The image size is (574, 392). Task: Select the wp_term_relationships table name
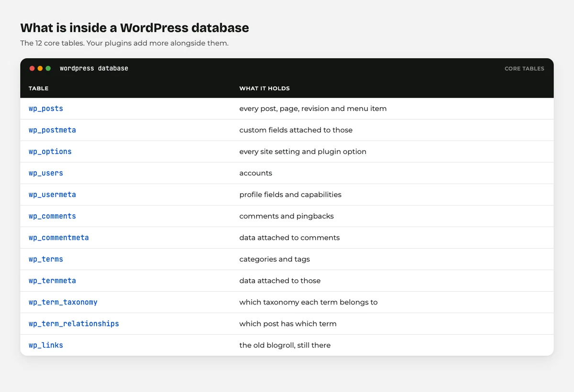click(74, 324)
